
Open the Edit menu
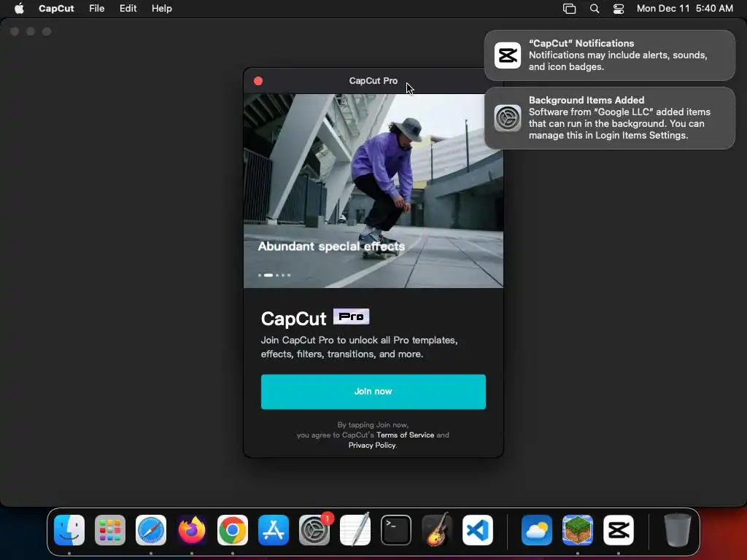point(128,9)
